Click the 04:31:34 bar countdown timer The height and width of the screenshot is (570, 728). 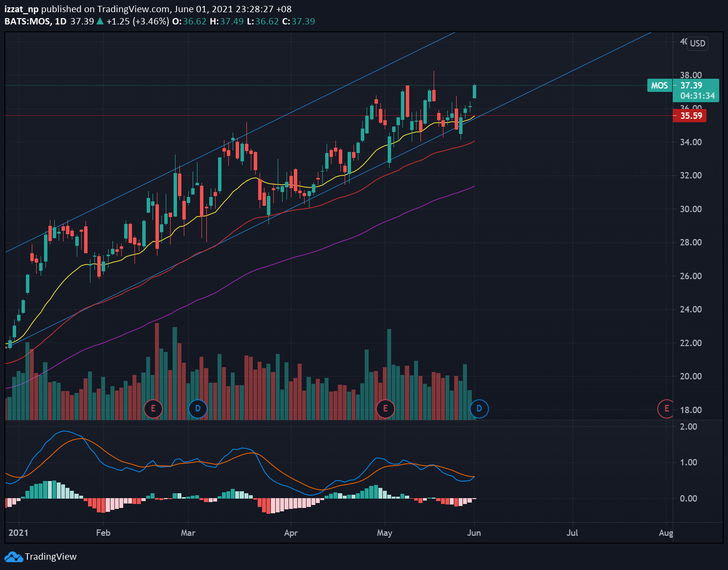(698, 96)
